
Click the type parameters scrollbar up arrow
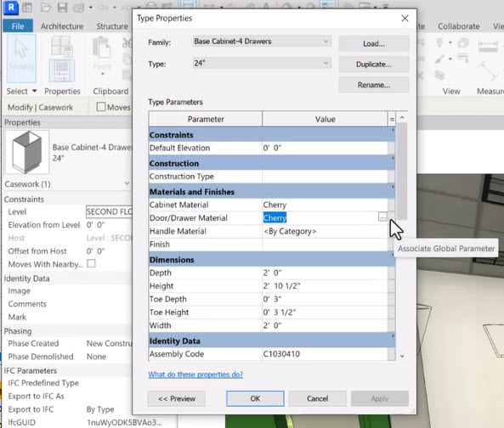click(x=402, y=118)
